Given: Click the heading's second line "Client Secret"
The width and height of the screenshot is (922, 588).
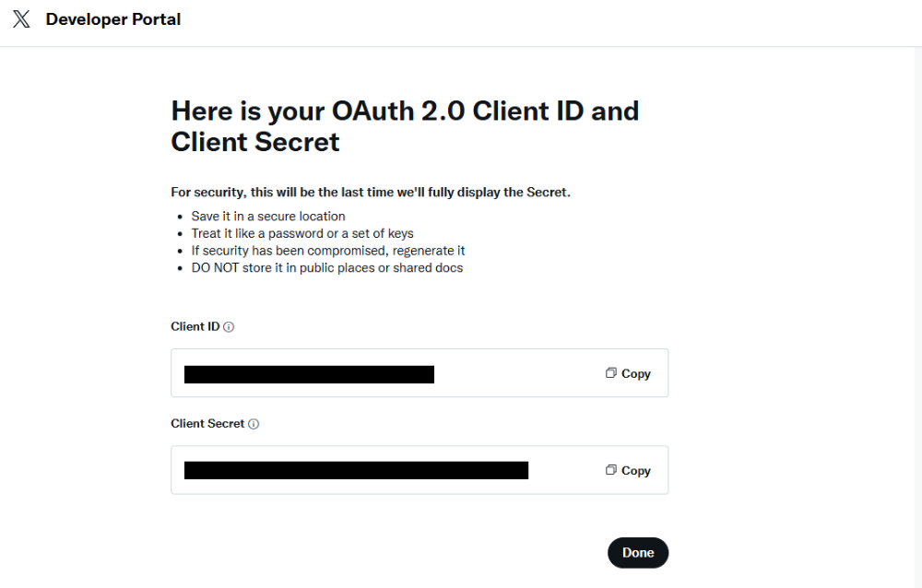Looking at the screenshot, I should click(255, 142).
